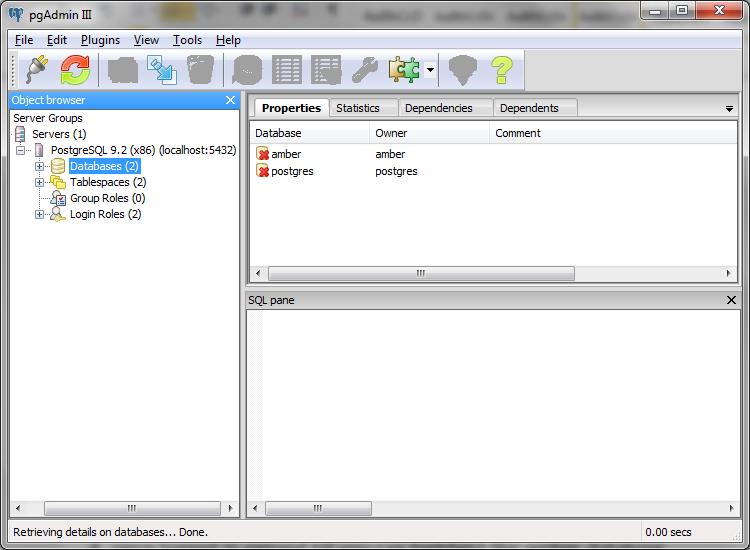Click the properties list horizontal scrollbar
The width and height of the screenshot is (750, 550).
(420, 273)
